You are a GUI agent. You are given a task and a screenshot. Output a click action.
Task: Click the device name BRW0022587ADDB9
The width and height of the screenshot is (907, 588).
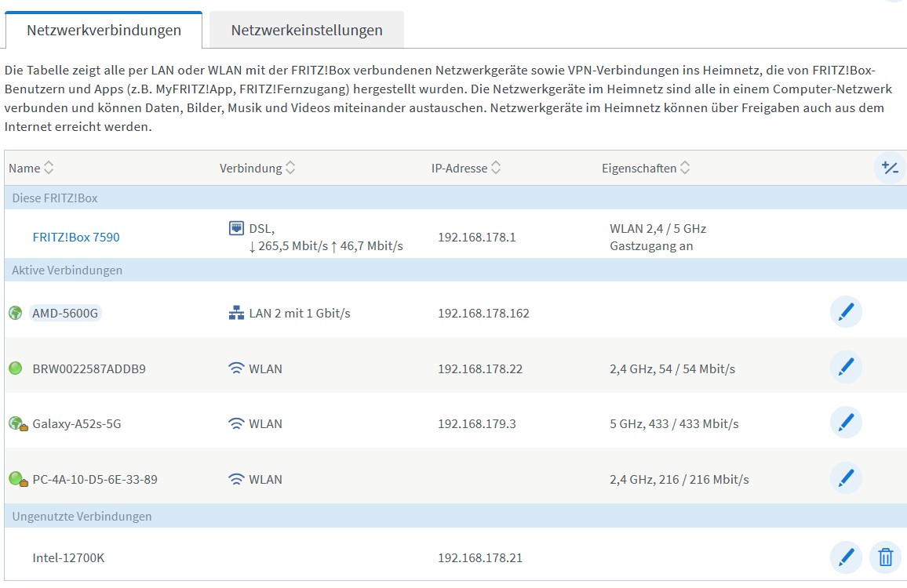pos(89,369)
